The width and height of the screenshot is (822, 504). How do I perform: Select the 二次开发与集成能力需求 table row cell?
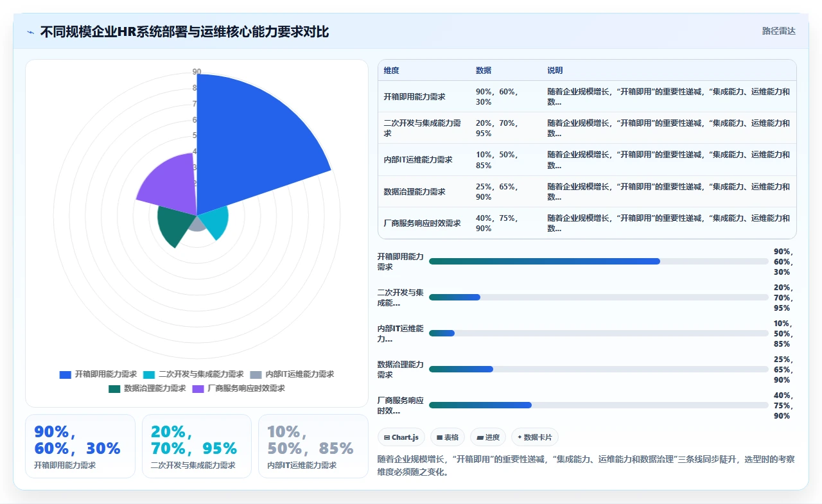coord(424,128)
